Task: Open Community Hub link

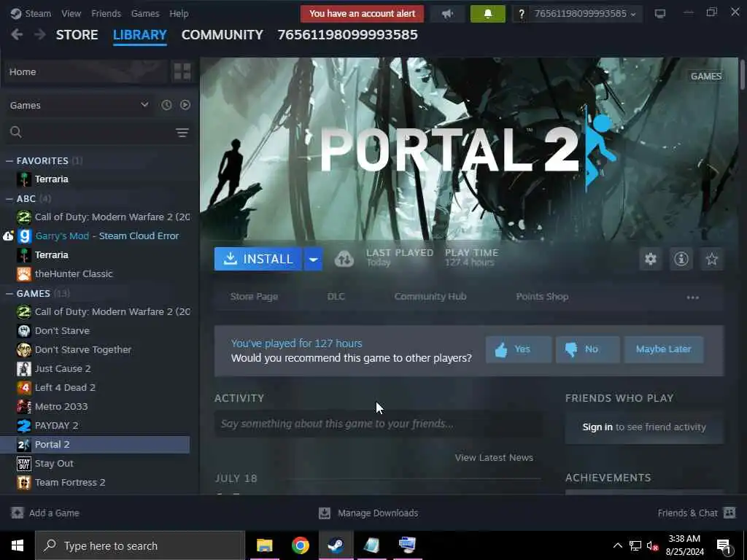Action: tap(430, 297)
